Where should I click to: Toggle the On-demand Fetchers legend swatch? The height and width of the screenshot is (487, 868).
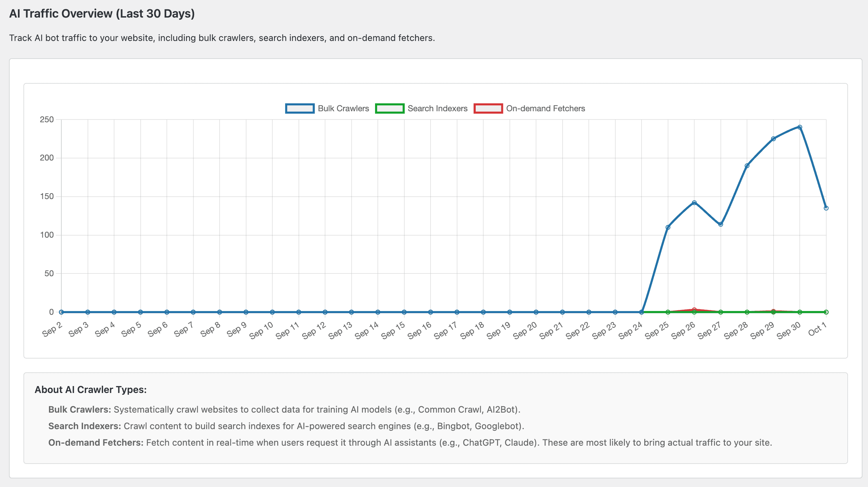[x=488, y=108]
